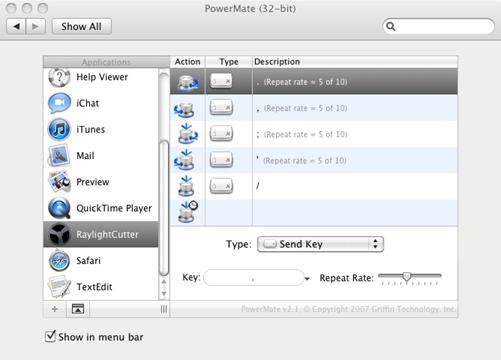Screen dimensions: 501x360
Task: Click scrollbar down arrow in applications list
Action: [164, 294]
